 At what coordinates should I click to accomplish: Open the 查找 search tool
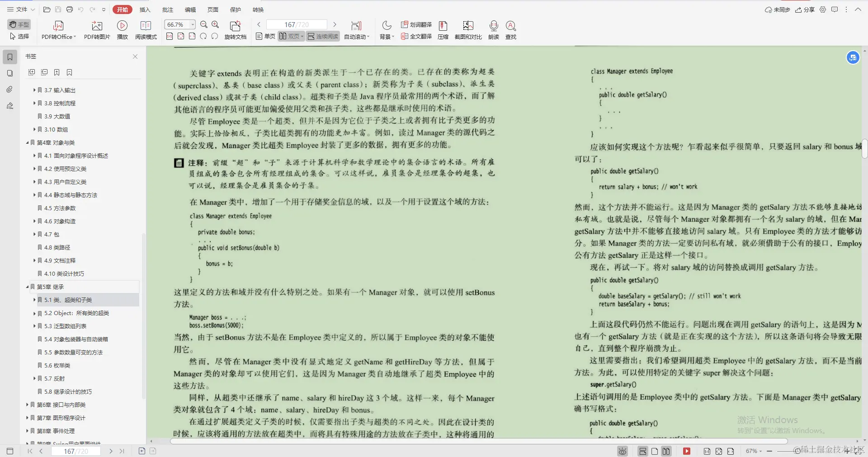pos(511,29)
